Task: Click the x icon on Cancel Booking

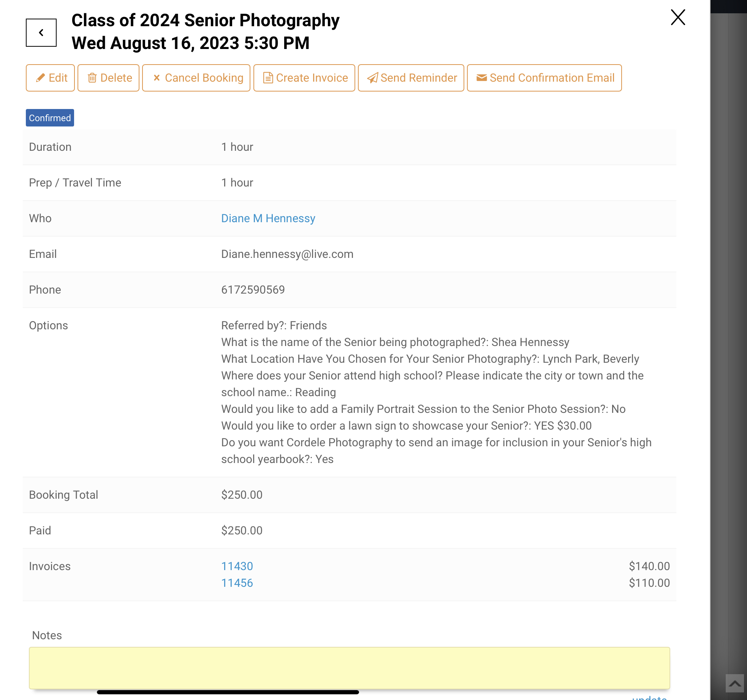Action: coord(157,78)
